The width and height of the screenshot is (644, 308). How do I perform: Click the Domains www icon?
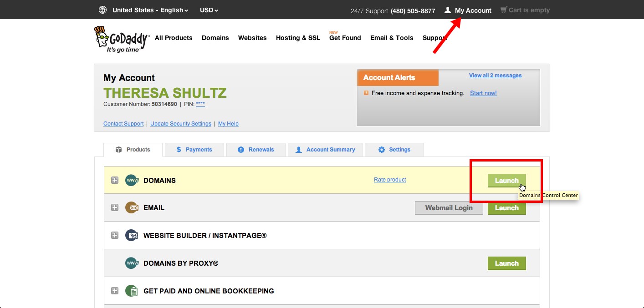pos(132,180)
